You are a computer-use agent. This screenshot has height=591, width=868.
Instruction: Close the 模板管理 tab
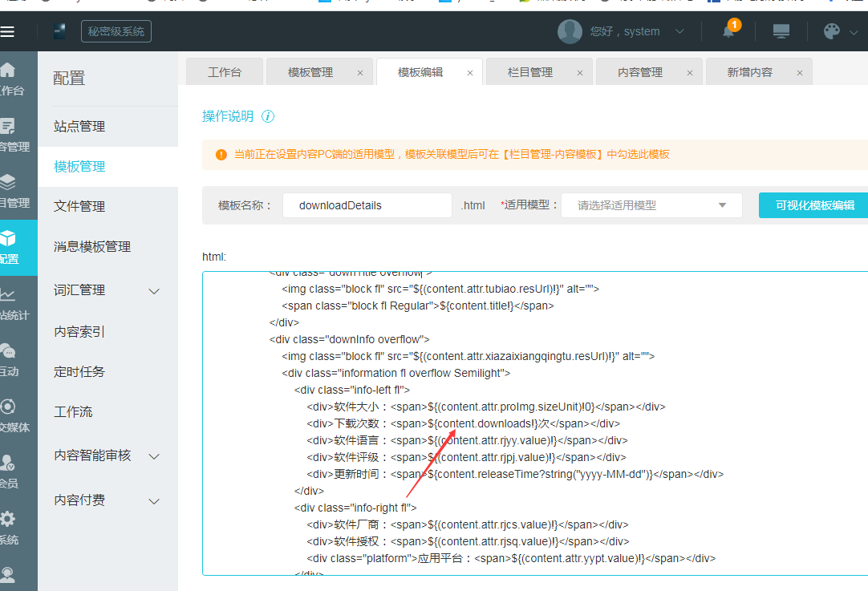coord(360,73)
